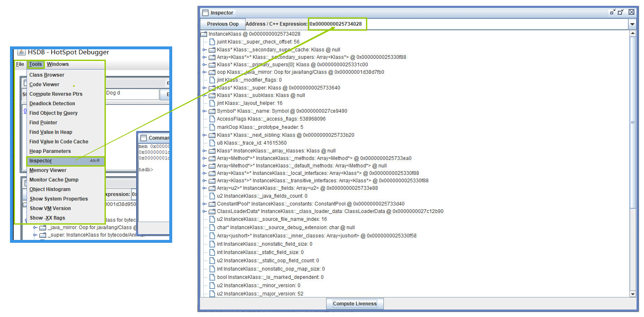Open Object Histogram from menu
This screenshot has width=644, height=317.
[66, 189]
